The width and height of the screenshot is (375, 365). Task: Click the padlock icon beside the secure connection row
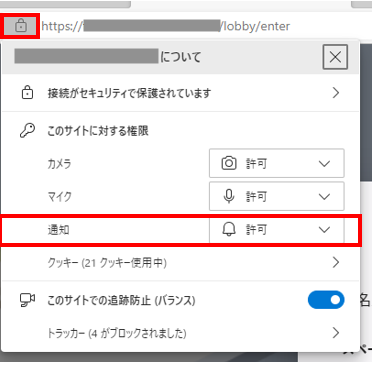27,93
